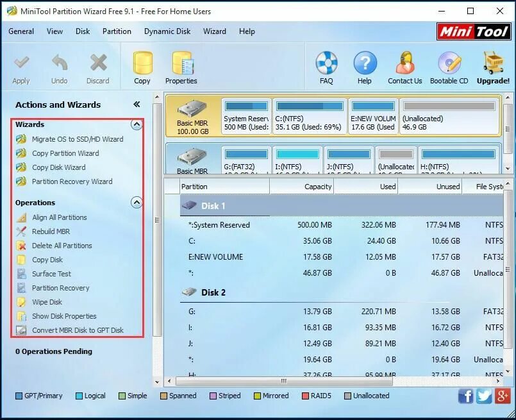Click disk map scroll down arrow
516x420 pixels.
pyautogui.click(x=508, y=169)
